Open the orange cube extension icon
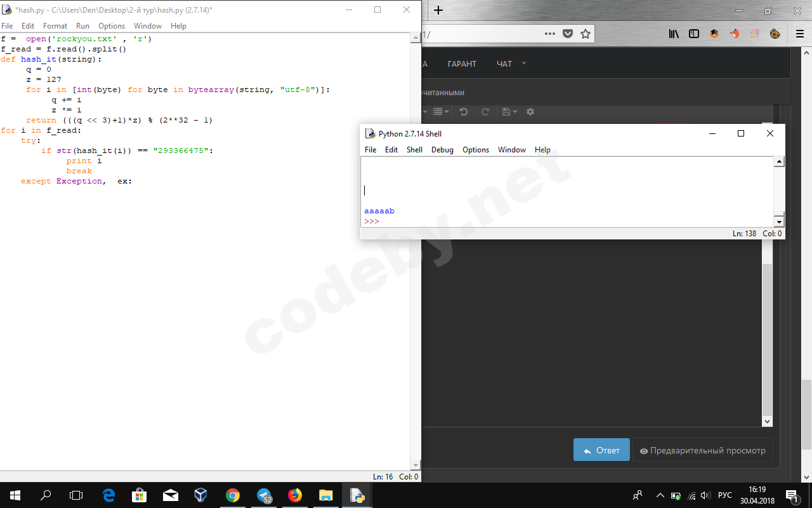812x508 pixels. 714,34
